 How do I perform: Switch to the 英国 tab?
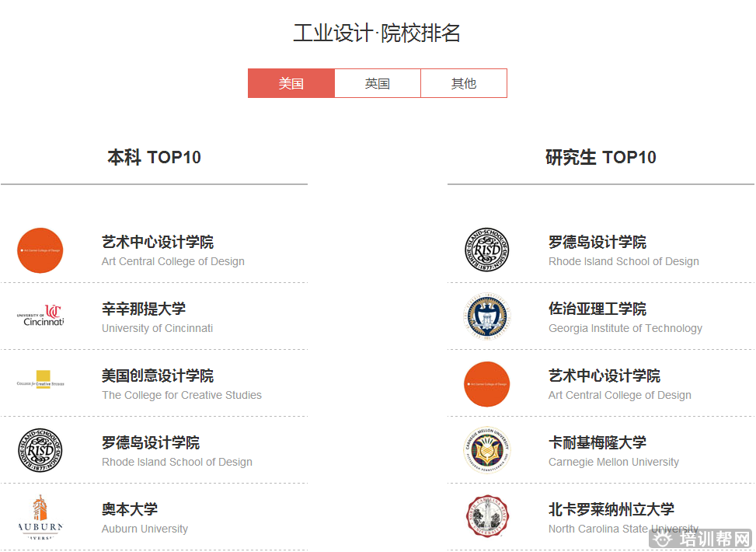click(378, 83)
